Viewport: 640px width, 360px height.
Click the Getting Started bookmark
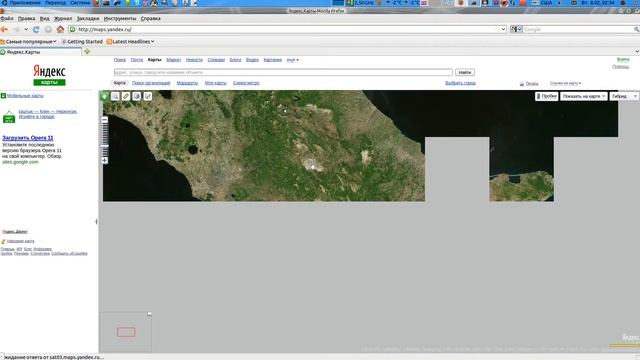82,42
